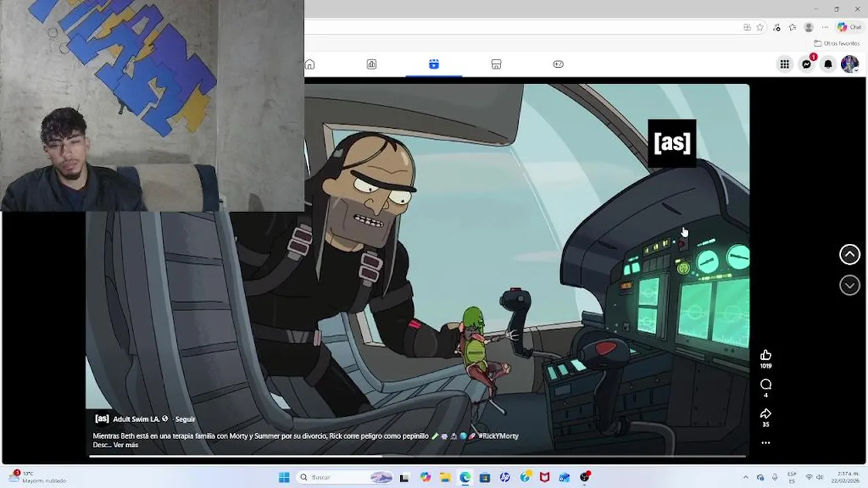Open the volume speaker tray icon
Image resolution: width=868 pixels, height=488 pixels.
(x=819, y=477)
